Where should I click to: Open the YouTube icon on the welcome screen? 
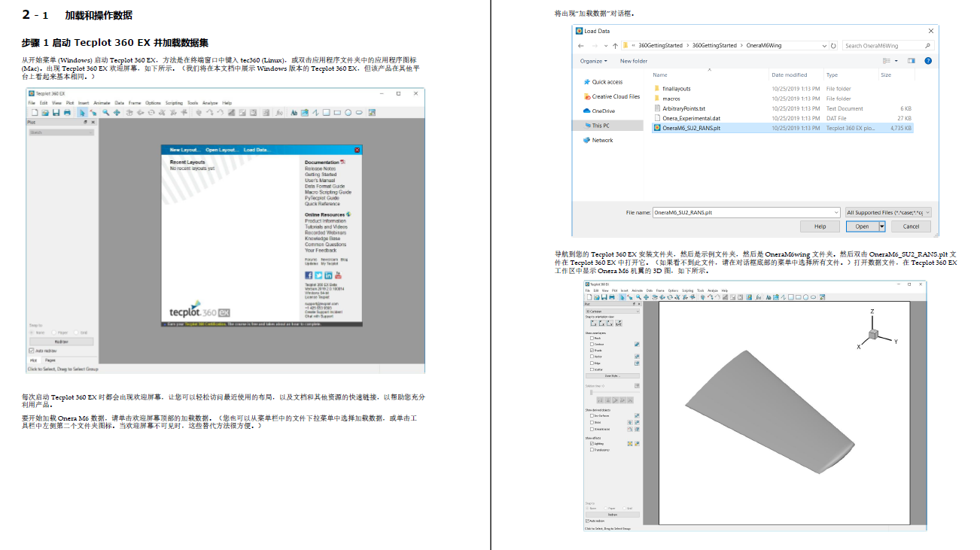[x=338, y=275]
